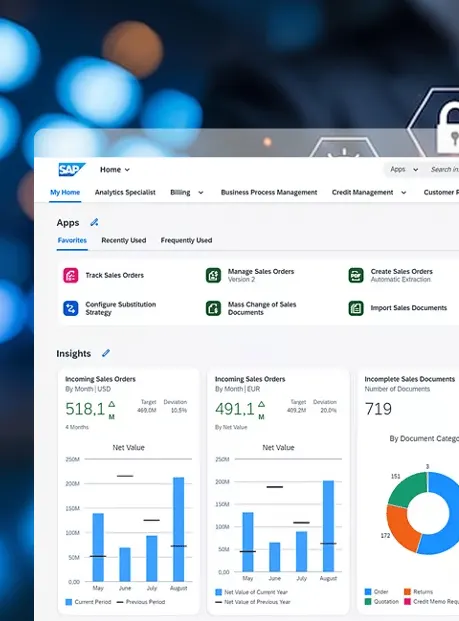Click Current Period legend swatch
Image resolution: width=459 pixels, height=621 pixels.
(69, 602)
